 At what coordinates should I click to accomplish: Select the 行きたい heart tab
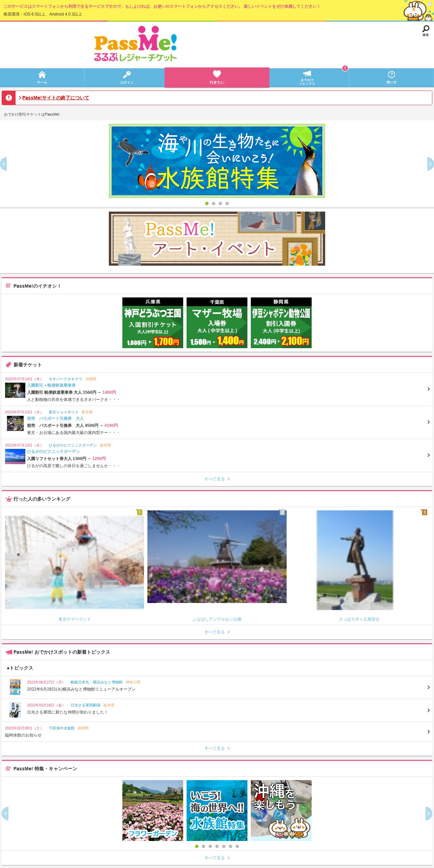[217, 77]
